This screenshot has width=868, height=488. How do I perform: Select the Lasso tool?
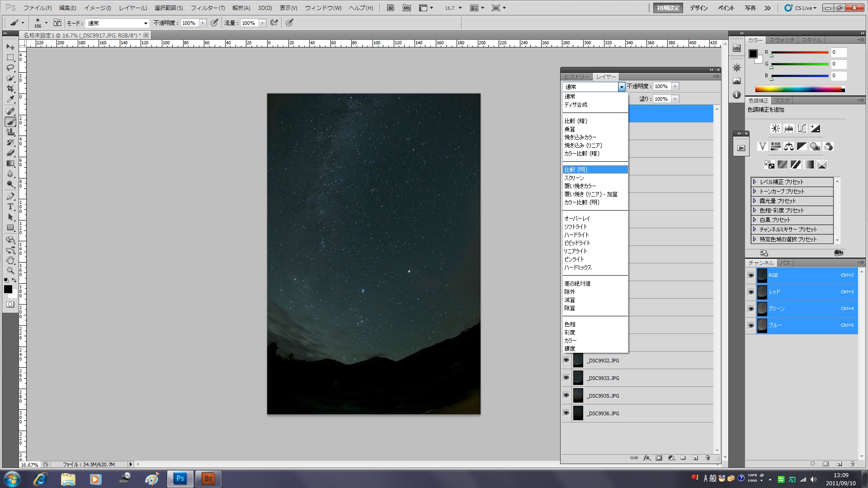point(10,68)
